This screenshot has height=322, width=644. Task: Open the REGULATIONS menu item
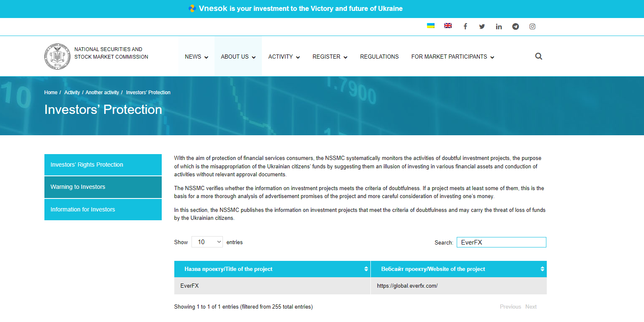point(380,57)
